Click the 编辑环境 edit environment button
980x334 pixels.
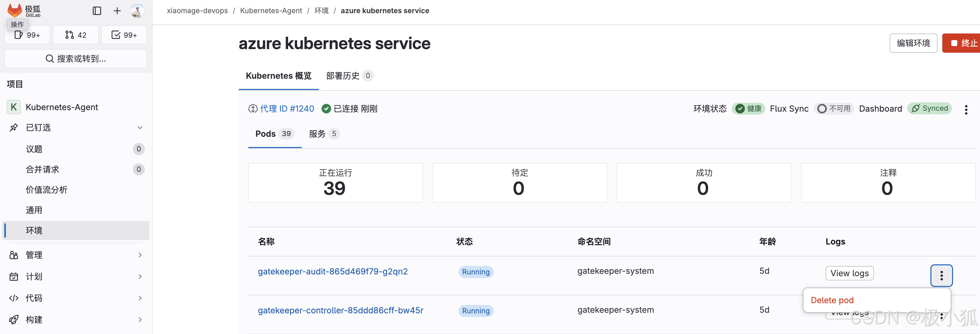pos(913,43)
